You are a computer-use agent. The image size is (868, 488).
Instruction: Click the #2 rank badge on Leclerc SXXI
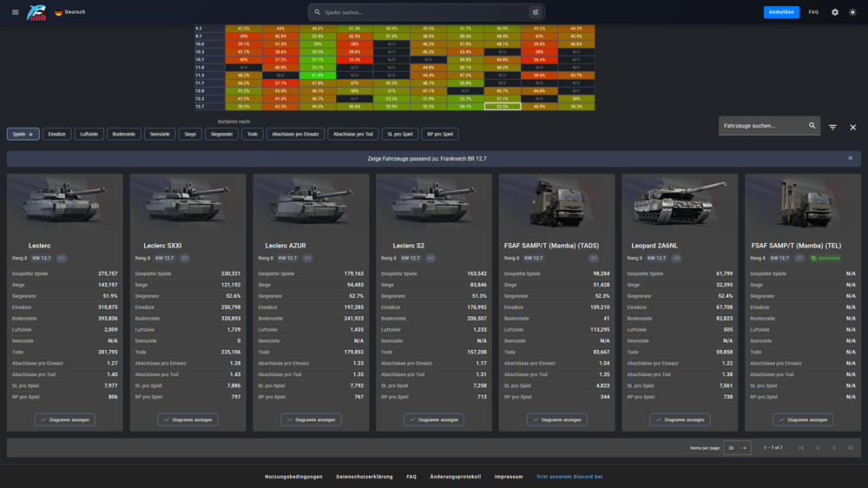point(184,258)
